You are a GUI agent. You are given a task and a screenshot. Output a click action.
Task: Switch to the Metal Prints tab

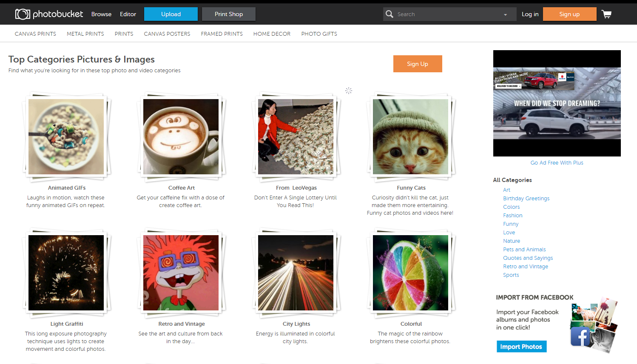click(x=85, y=33)
